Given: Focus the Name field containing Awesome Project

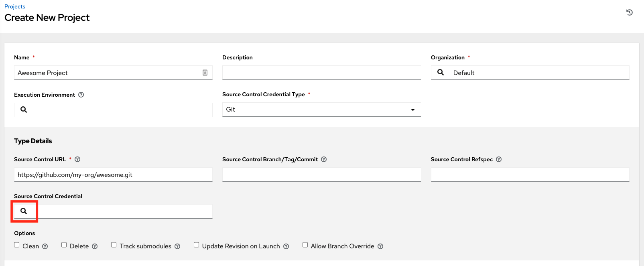Looking at the screenshot, I should 113,73.
